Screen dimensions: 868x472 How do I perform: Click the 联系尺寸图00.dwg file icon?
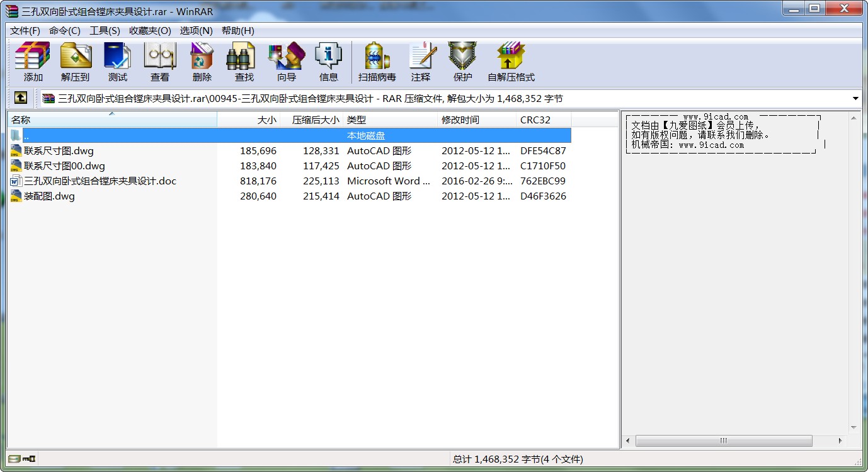click(16, 166)
